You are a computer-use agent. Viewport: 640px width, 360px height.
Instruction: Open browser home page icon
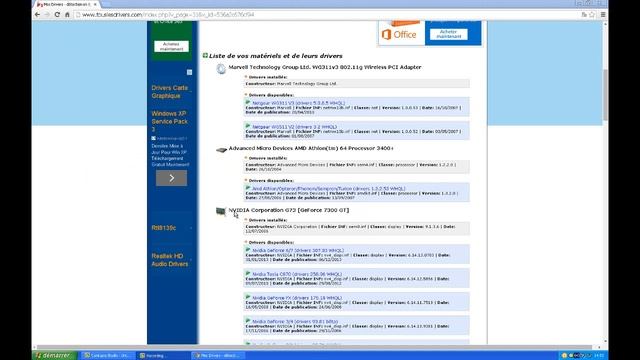tap(67, 15)
